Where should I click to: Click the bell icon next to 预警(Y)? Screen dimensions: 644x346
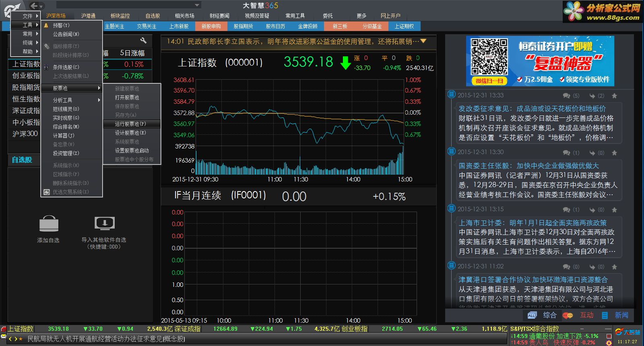coord(46,25)
